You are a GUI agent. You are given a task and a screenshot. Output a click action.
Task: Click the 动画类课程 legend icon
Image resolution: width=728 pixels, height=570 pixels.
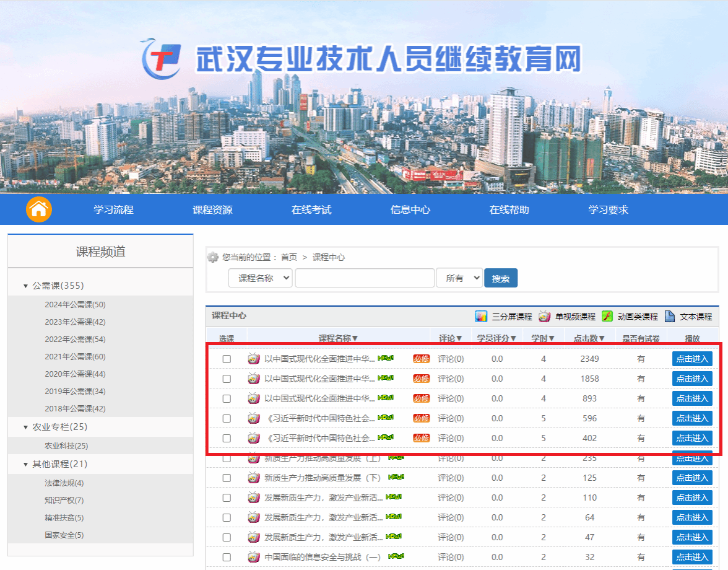tap(607, 317)
